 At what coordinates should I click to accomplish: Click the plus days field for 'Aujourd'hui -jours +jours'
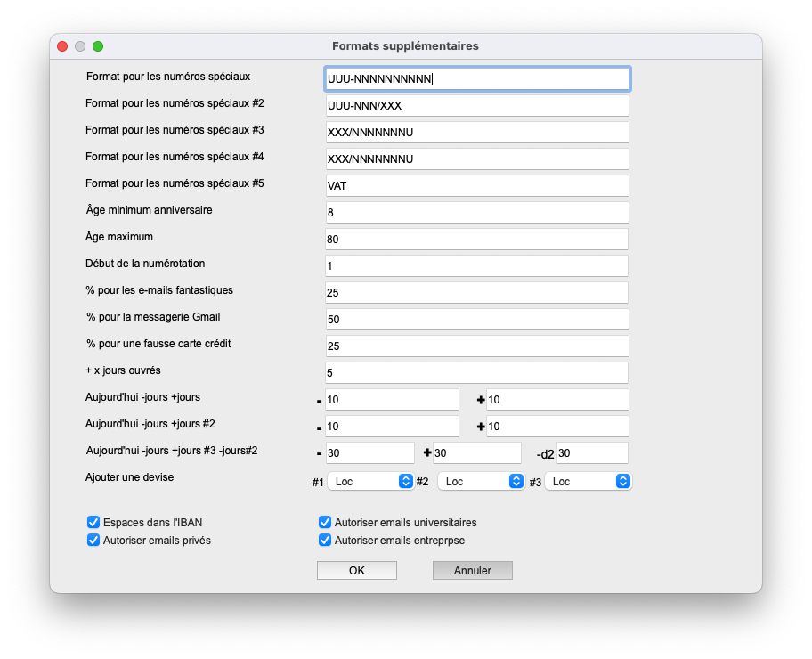557,400
